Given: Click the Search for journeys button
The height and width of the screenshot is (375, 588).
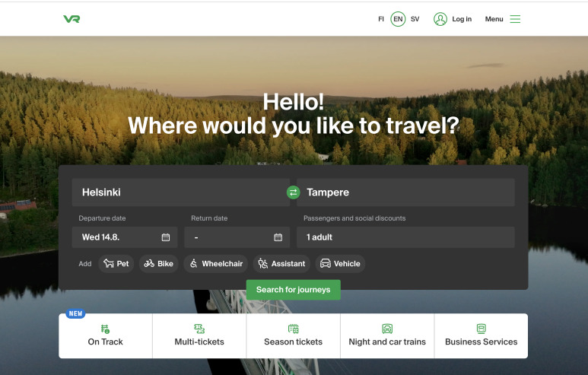Looking at the screenshot, I should coord(294,290).
